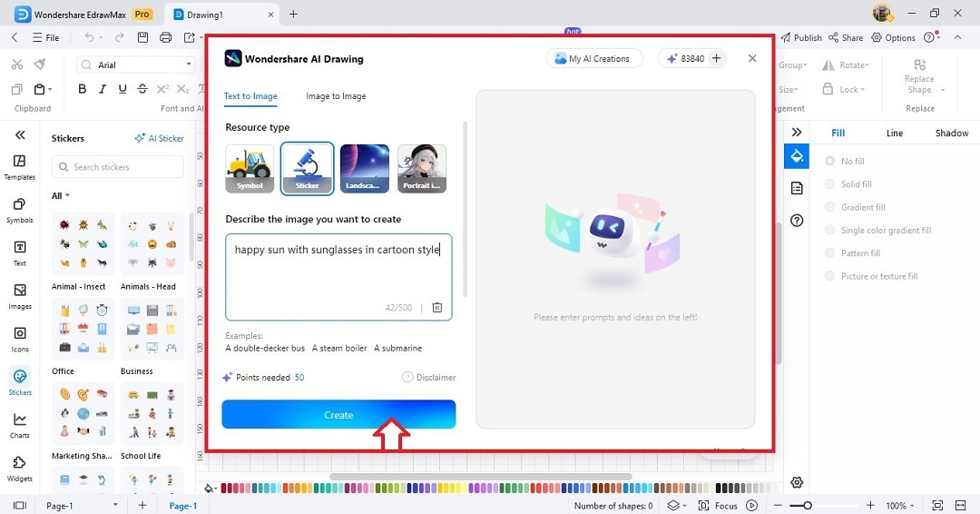Image resolution: width=980 pixels, height=514 pixels.
Task: Choose the Symbol resource type thumbnail
Action: [250, 168]
